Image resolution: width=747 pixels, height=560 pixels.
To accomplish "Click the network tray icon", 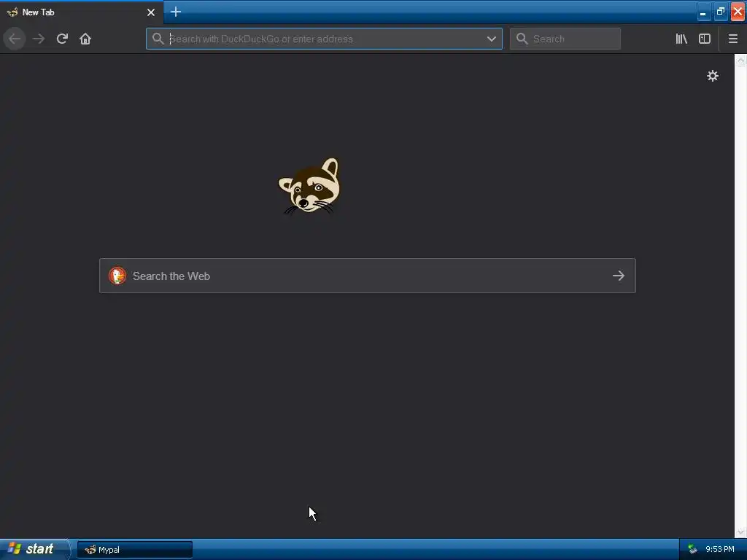I will 692,550.
